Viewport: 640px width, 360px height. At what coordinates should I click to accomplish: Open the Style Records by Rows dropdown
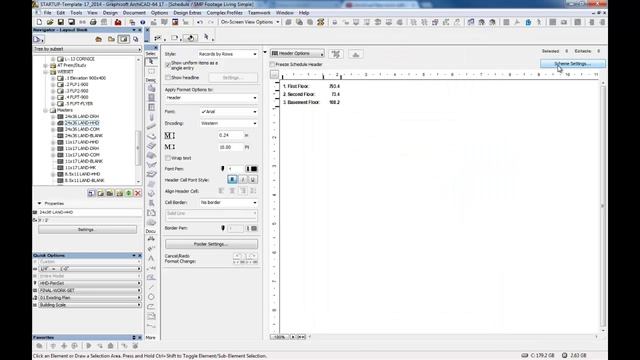(227, 54)
